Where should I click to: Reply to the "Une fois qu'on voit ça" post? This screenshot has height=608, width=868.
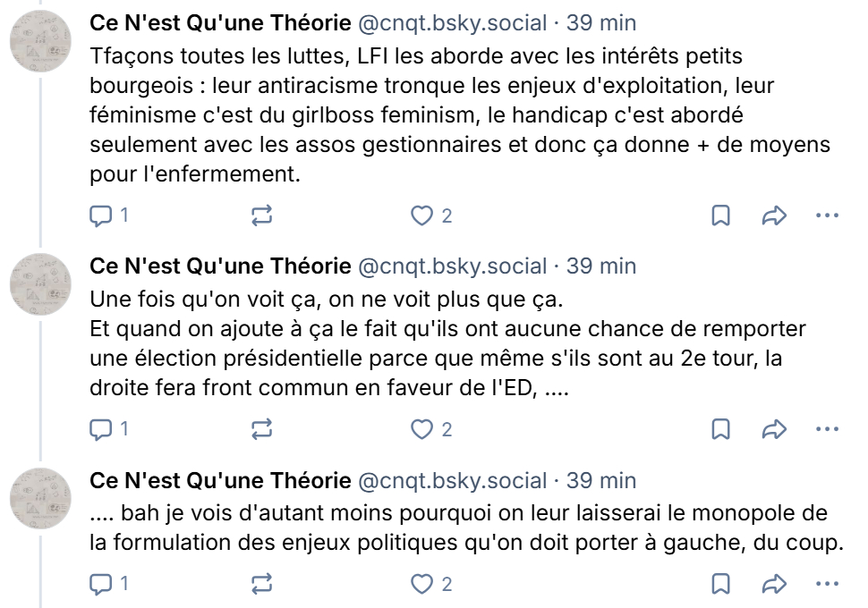(x=101, y=430)
